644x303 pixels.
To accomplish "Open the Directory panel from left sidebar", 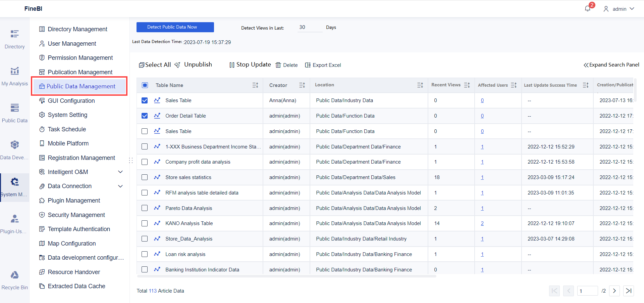I will tap(14, 39).
